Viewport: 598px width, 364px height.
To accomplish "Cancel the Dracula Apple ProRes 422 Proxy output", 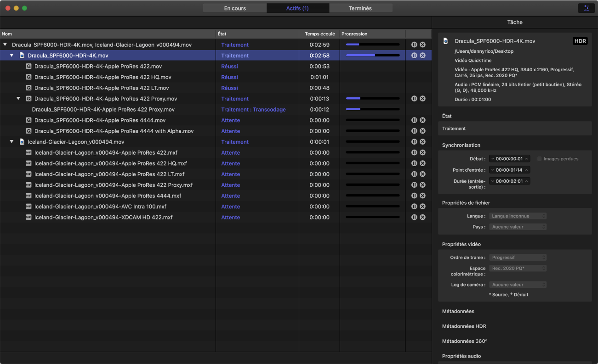I will [x=422, y=99].
